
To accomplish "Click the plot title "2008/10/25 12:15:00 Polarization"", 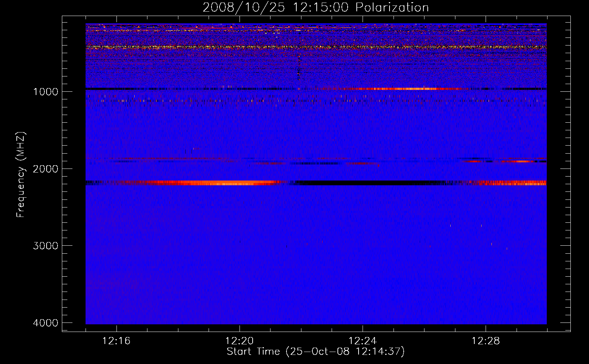I will 316,7.
